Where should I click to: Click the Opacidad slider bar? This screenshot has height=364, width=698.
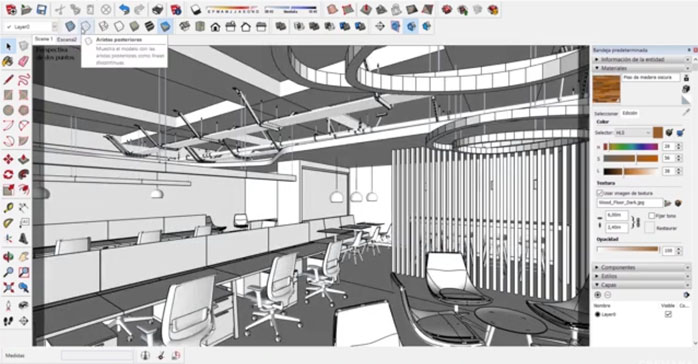(628, 249)
